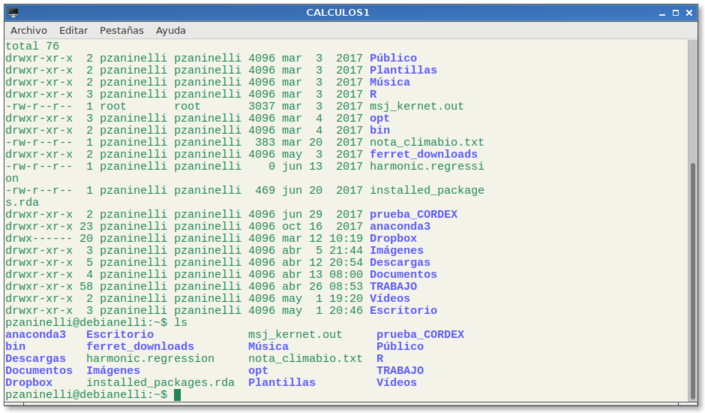Open the Ayuda menu

tap(170, 30)
